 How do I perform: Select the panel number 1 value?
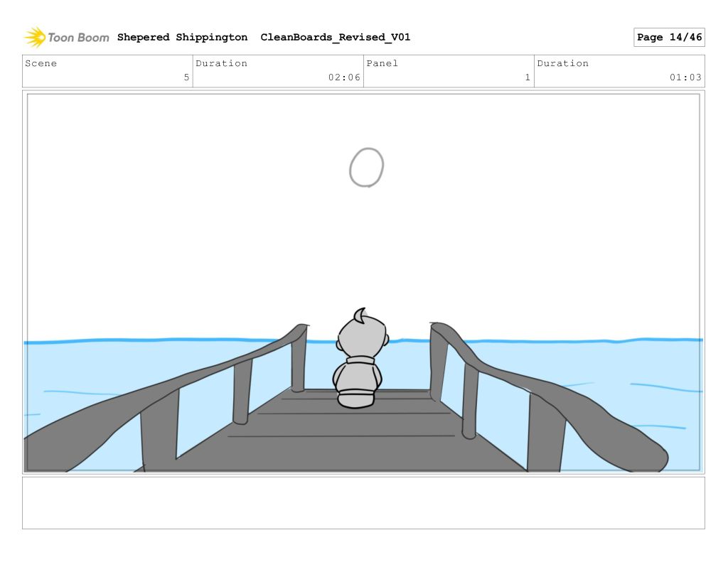pyautogui.click(x=528, y=77)
